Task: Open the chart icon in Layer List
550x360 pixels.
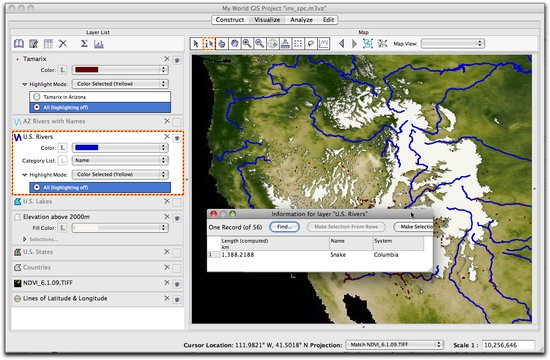Action: click(99, 44)
